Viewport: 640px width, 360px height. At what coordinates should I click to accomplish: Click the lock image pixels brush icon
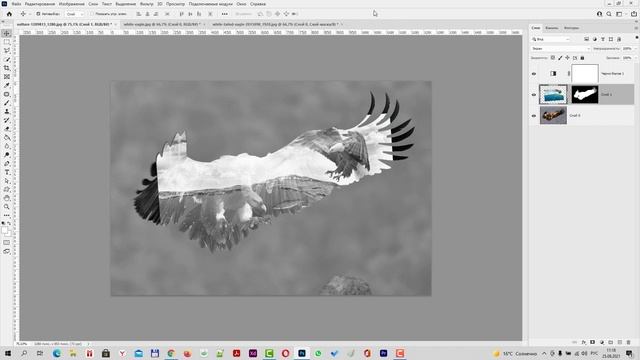[560, 58]
